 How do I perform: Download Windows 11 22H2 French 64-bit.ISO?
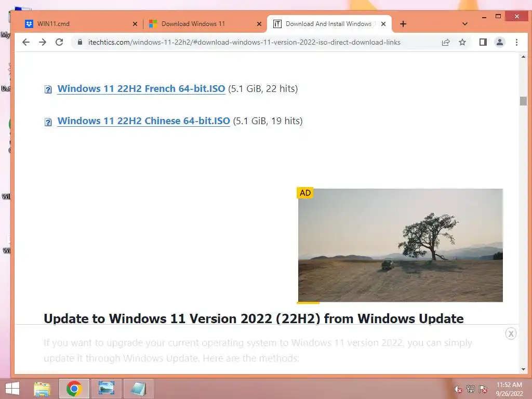pos(141,88)
